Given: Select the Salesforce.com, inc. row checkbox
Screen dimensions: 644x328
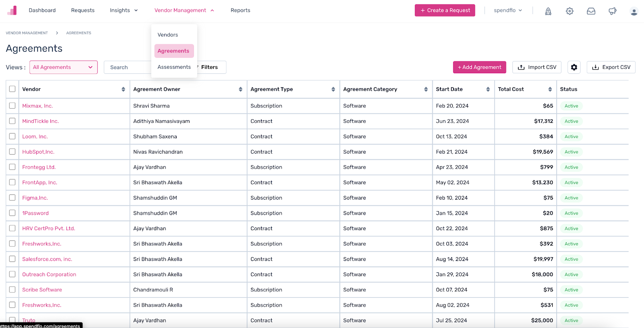Looking at the screenshot, I should pyautogui.click(x=12, y=259).
